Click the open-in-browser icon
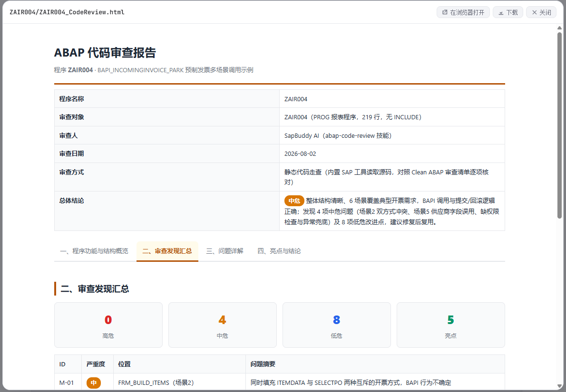Viewport: 566px width, 392px height. pos(445,12)
